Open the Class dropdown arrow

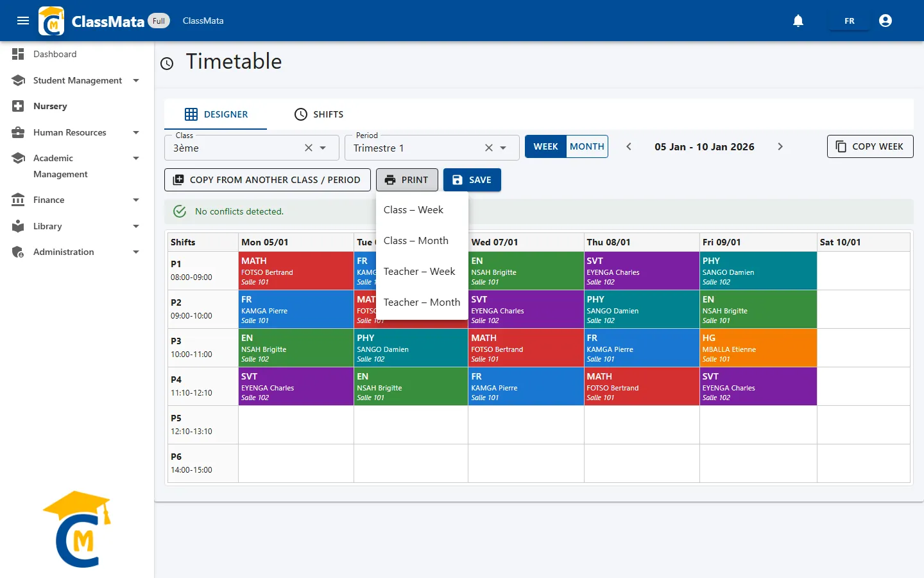coord(323,148)
